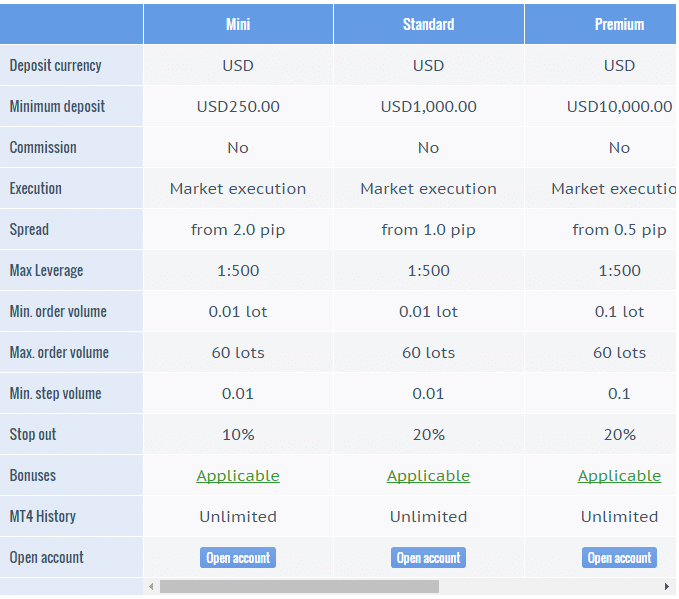Open a Premium account
The height and width of the screenshot is (599, 679).
619,557
